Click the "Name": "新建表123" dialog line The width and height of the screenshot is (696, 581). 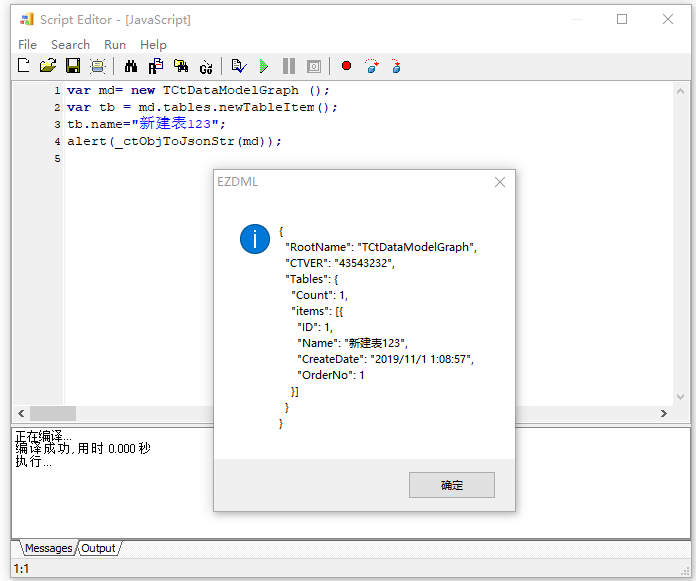click(x=352, y=343)
